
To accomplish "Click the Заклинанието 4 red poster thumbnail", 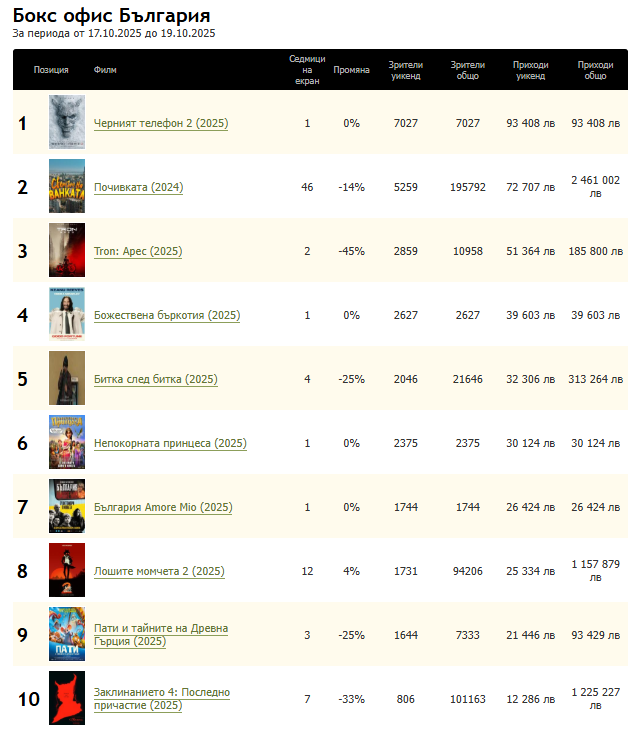I will point(67,698).
